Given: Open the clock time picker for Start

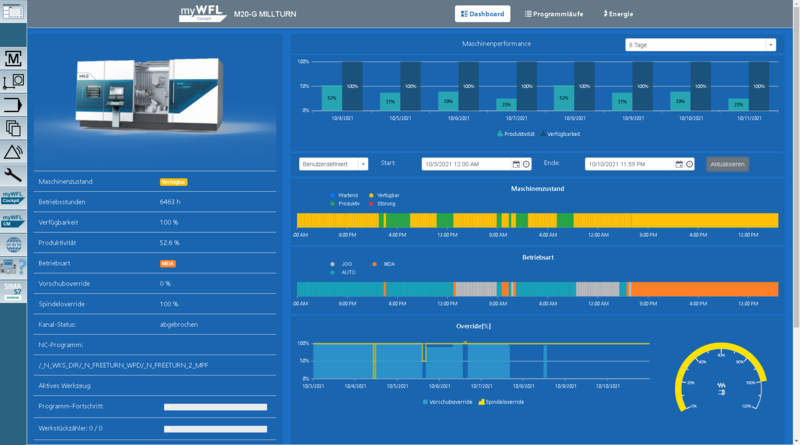Looking at the screenshot, I should [526, 164].
